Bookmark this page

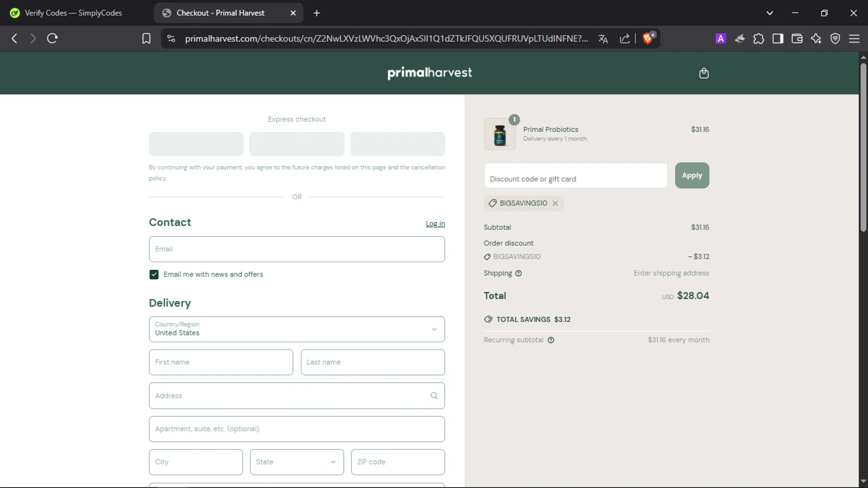click(146, 38)
